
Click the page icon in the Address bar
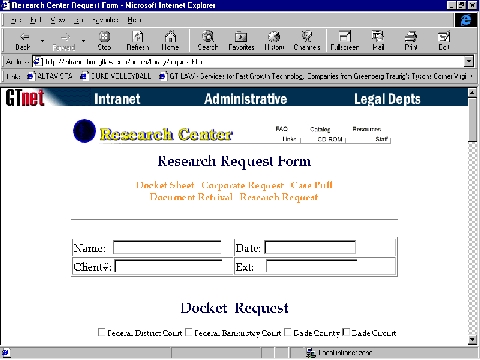[x=37, y=61]
